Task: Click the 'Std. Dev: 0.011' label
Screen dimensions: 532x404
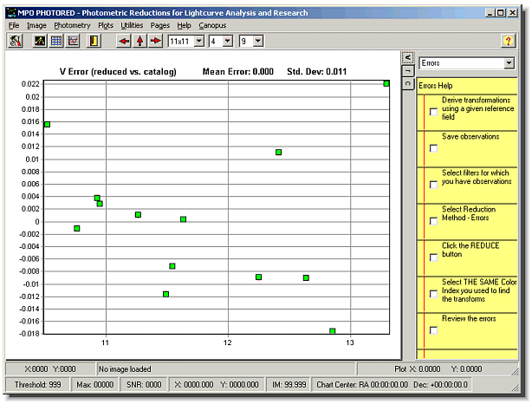Action: point(317,72)
